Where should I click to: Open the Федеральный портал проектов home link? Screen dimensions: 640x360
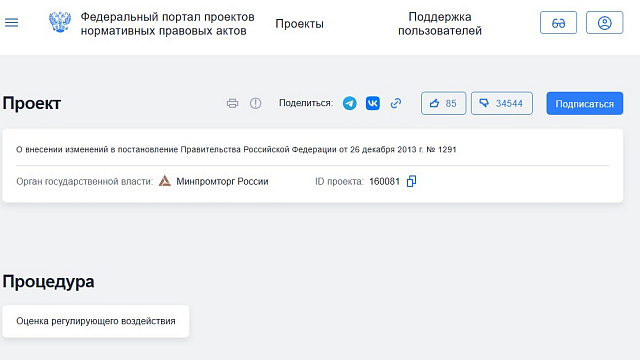tap(167, 24)
